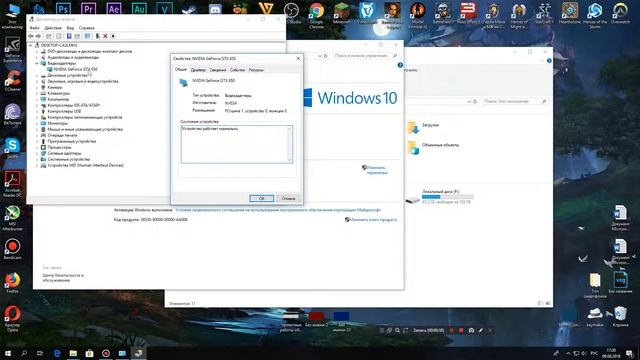Select the Системные устройства category
The image size is (640, 360).
click(x=69, y=159)
